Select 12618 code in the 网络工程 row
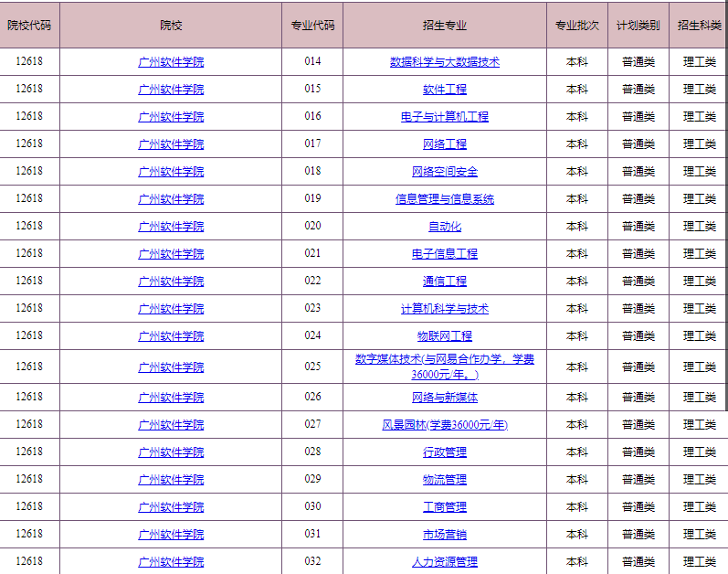 click(x=29, y=143)
